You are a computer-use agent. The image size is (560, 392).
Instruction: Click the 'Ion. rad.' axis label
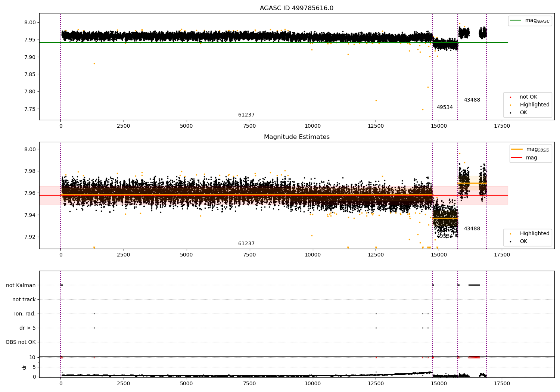25,314
